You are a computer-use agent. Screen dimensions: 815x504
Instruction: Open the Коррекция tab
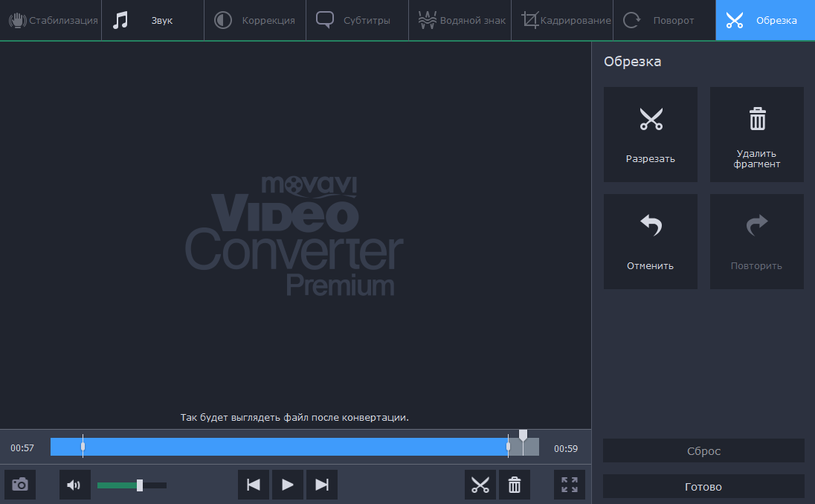255,20
